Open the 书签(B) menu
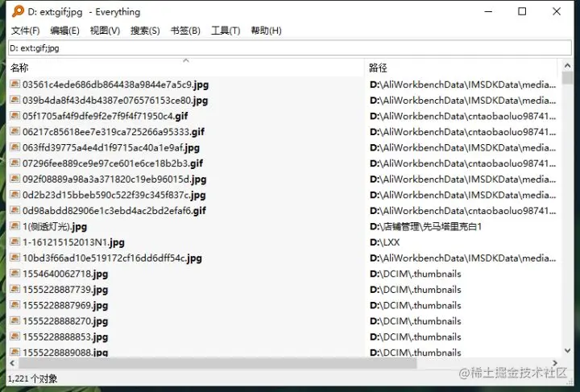Image resolution: width=580 pixels, height=392 pixels. coord(185,31)
